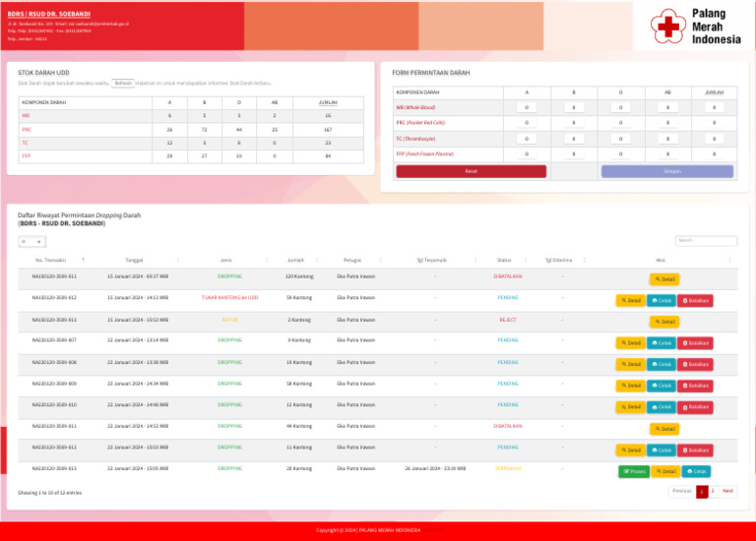The height and width of the screenshot is (541, 756).
Task: Click the Palang Merah Indonesia logo
Action: tap(695, 27)
